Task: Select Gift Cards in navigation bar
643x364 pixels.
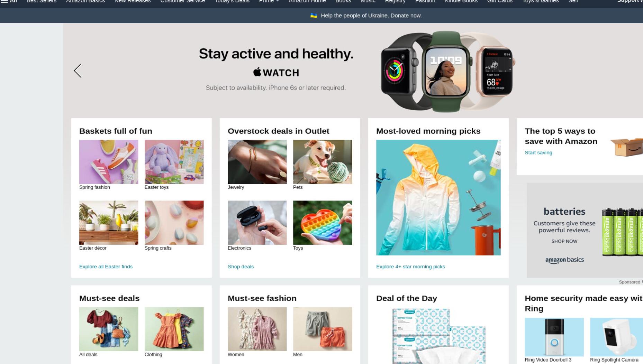Action: coord(500,1)
